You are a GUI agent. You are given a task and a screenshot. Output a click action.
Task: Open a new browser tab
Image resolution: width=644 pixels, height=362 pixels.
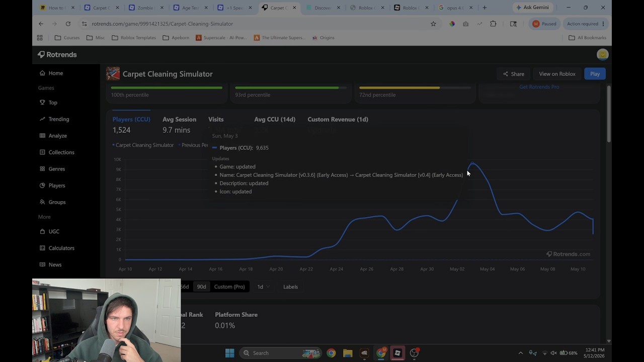pos(485,8)
